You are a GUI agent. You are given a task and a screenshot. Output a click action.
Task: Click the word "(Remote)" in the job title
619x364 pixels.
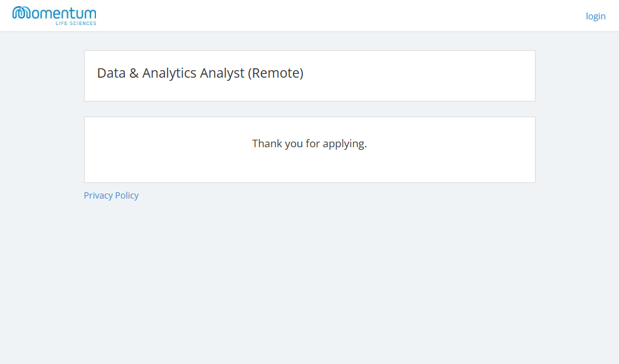click(275, 73)
